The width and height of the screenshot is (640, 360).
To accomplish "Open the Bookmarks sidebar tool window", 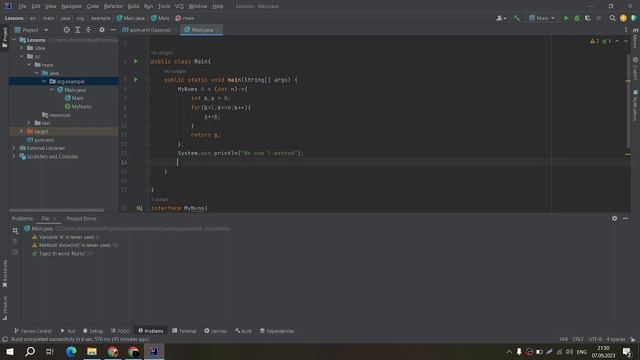I will tap(4, 273).
